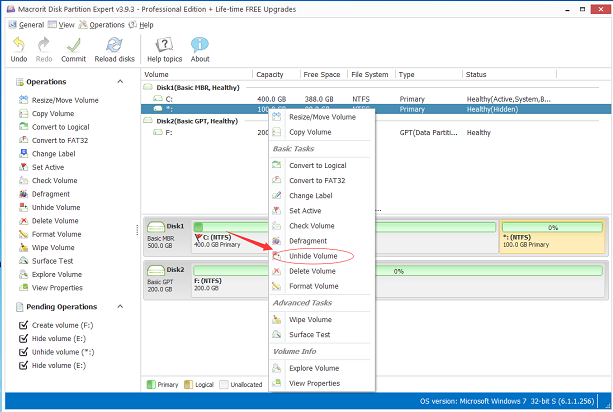
Task: Open the Operations menu
Action: coord(101,25)
